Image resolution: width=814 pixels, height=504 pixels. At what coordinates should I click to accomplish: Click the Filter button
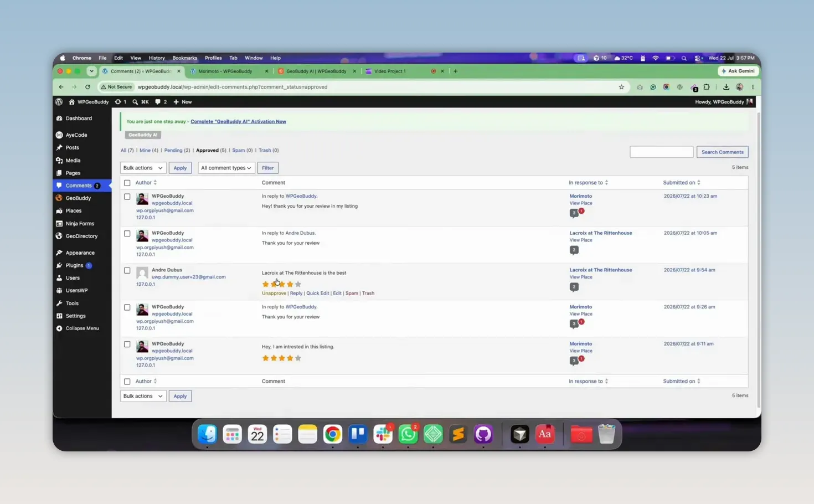pos(267,168)
